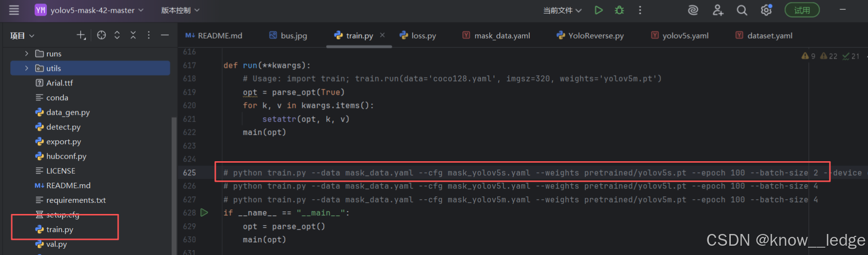868x255 pixels.
Task: Expand all project tree items
Action: tap(117, 35)
